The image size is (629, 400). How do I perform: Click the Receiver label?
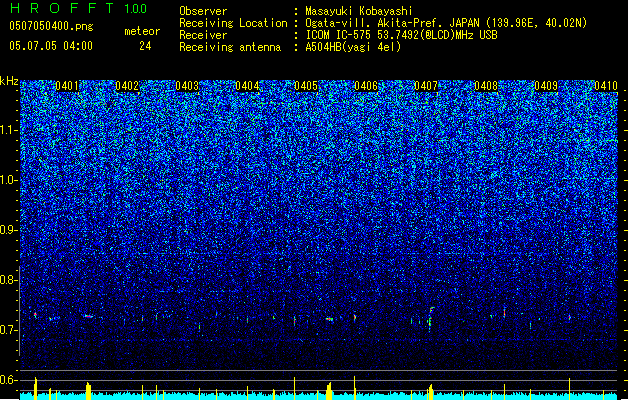click(x=203, y=35)
